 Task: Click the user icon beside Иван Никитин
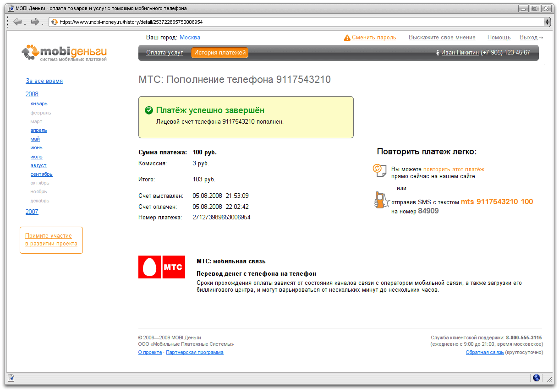point(438,53)
